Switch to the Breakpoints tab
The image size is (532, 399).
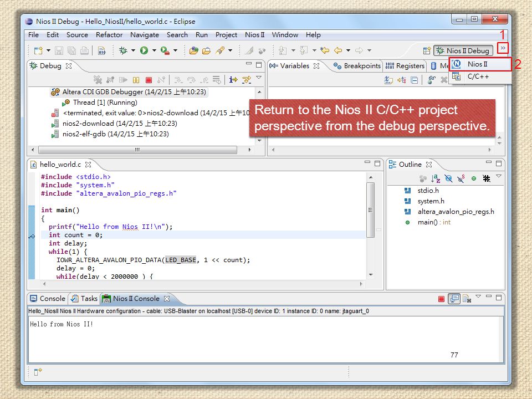pyautogui.click(x=357, y=66)
